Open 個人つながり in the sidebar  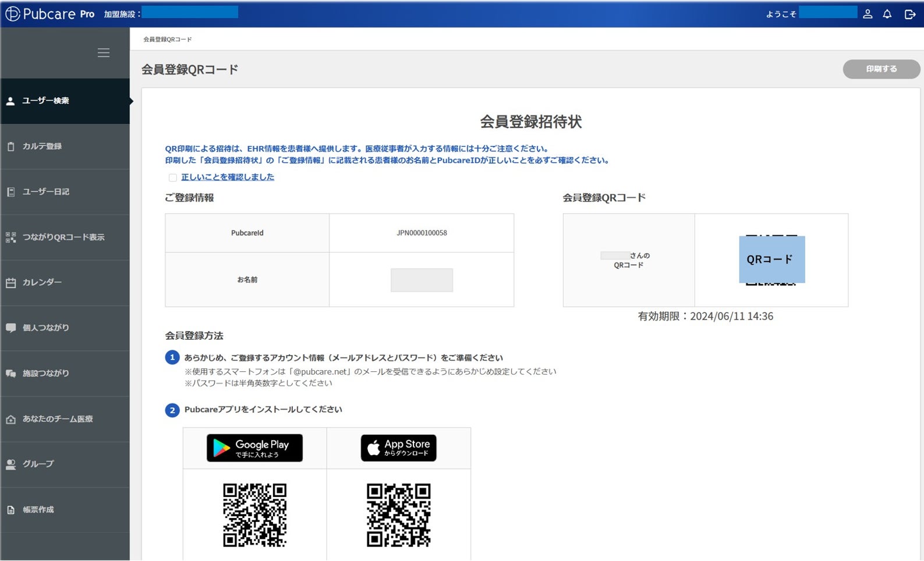[x=65, y=328]
